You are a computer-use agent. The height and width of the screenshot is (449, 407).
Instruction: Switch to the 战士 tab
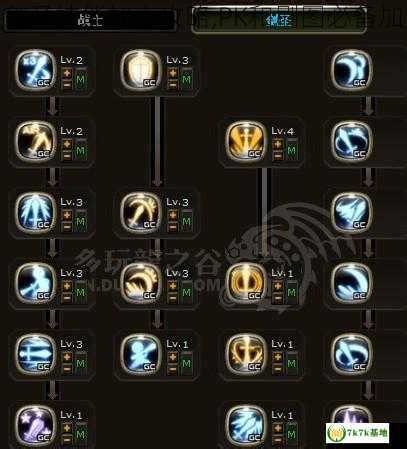(90, 20)
